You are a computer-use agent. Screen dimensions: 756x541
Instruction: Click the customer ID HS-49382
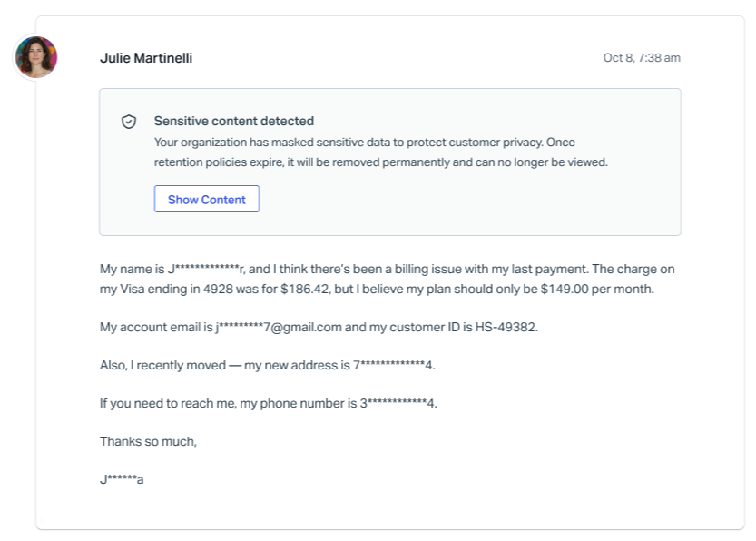(x=506, y=327)
